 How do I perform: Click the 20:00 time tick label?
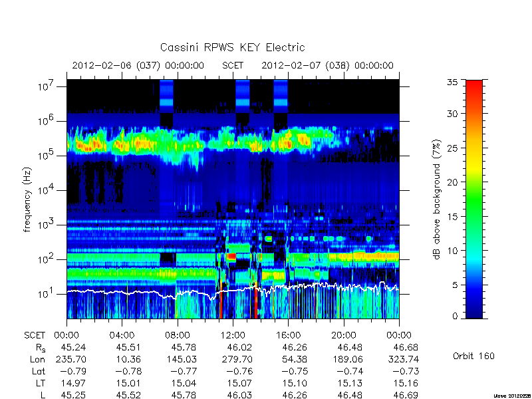click(x=343, y=335)
